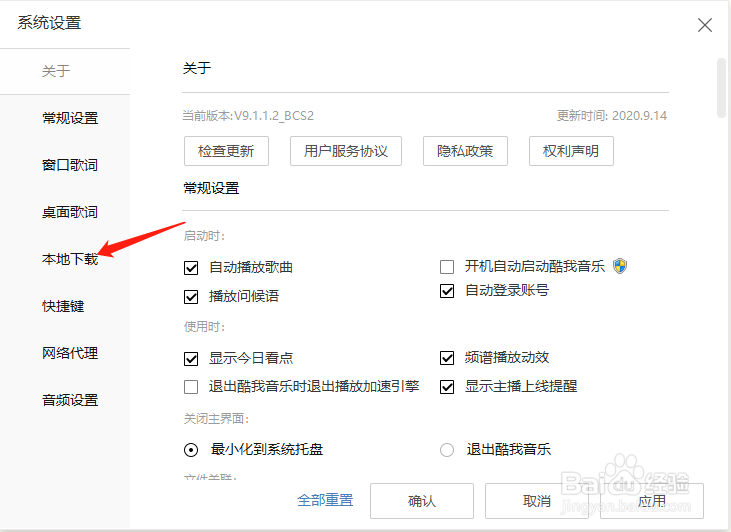
Task: Switch to 本地下载 settings
Action: (x=70, y=259)
